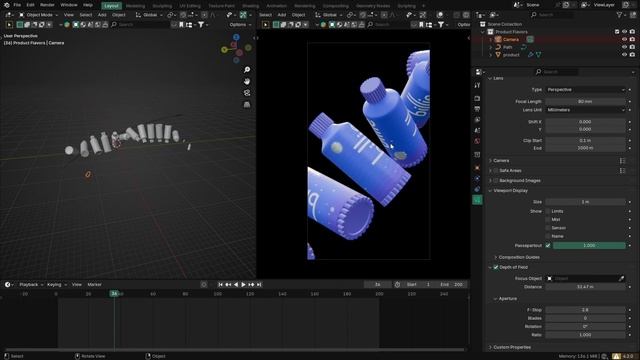Open the Render menu
The height and width of the screenshot is (360, 640).
pyautogui.click(x=47, y=5)
